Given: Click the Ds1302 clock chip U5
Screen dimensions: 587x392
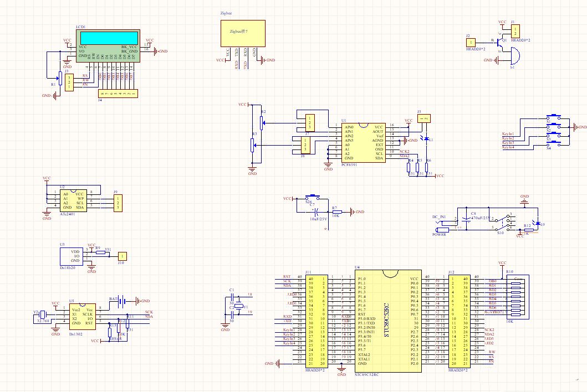Looking at the screenshot, I should click(80, 316).
